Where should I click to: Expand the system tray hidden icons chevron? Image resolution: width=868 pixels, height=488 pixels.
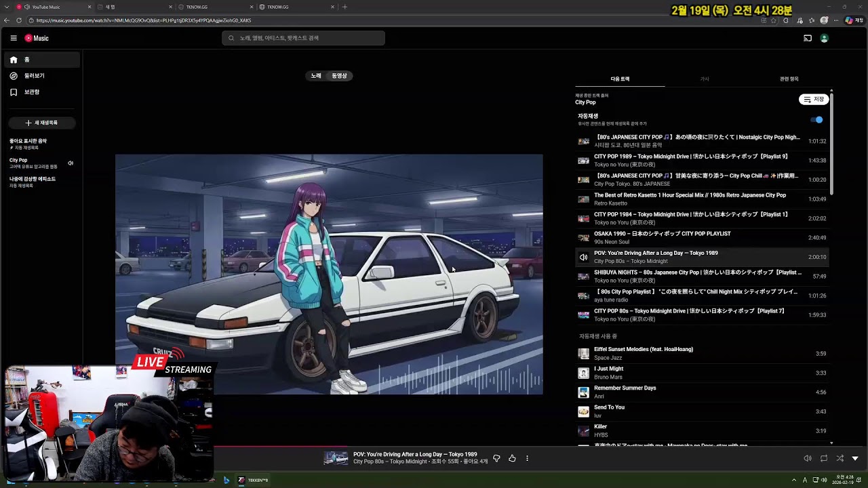click(x=794, y=481)
